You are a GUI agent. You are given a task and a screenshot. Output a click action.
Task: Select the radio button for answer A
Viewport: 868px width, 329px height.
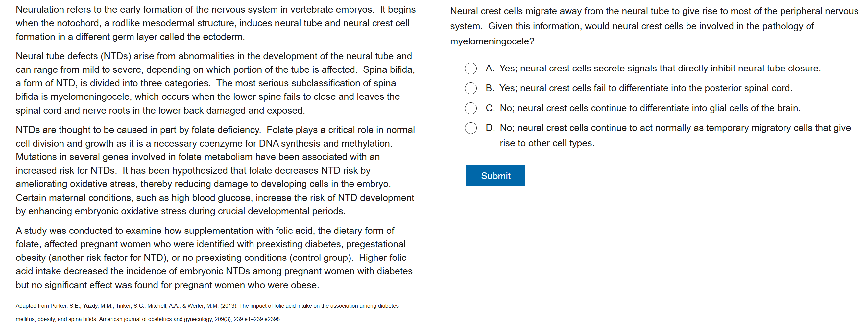pyautogui.click(x=470, y=69)
